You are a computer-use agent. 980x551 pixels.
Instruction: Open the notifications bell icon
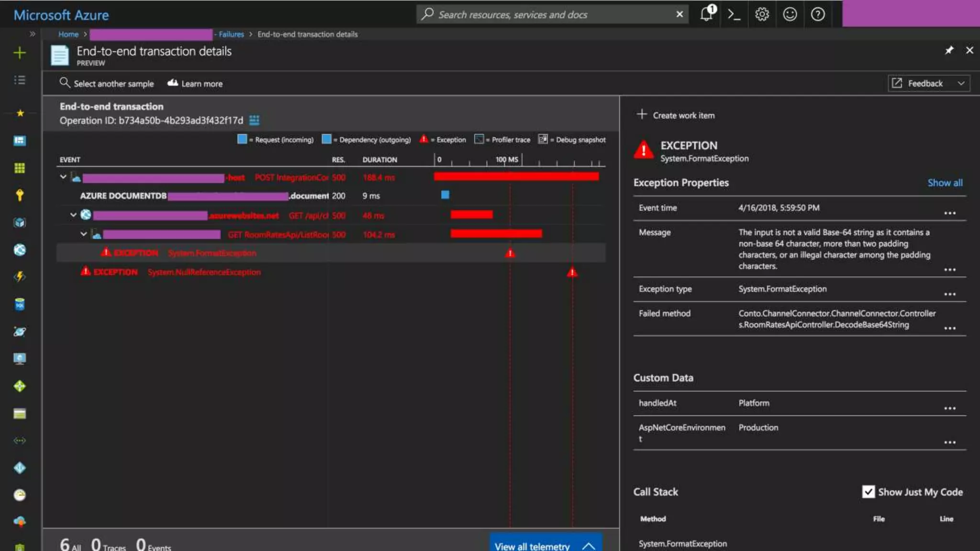(707, 14)
